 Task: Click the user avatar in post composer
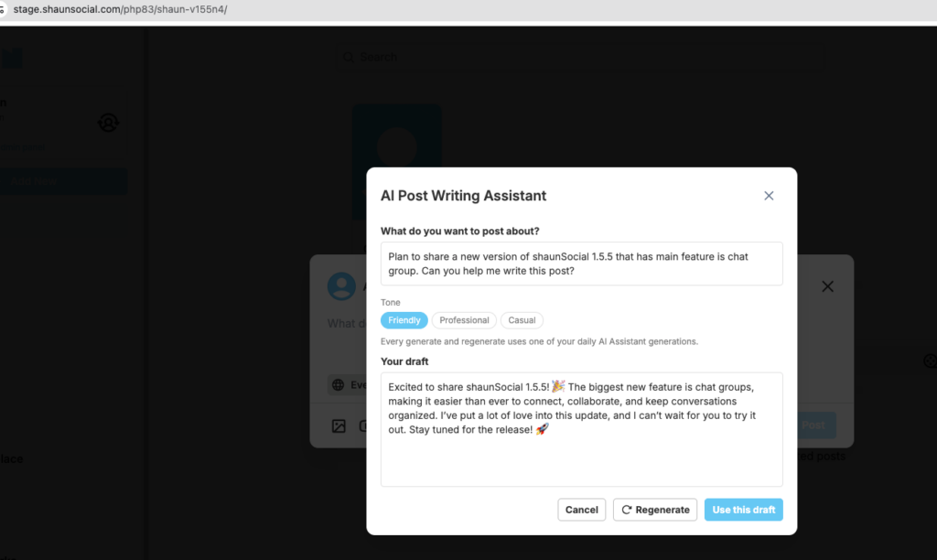(x=342, y=286)
